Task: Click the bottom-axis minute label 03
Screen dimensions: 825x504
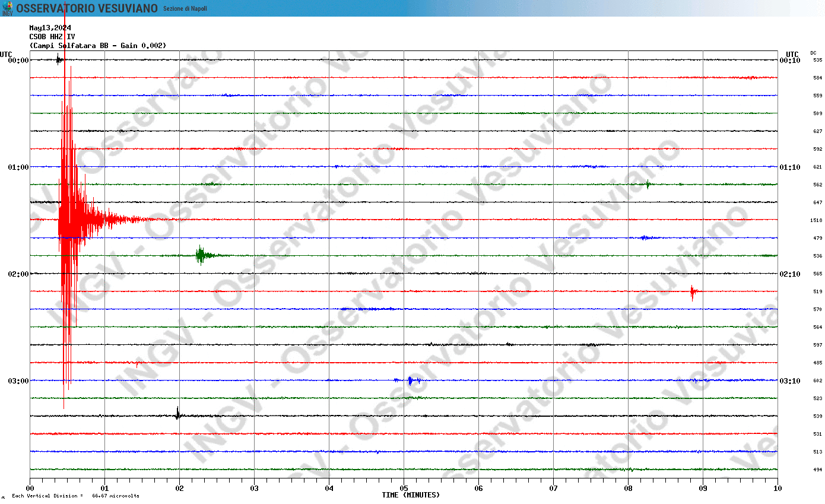Action: 254,489
